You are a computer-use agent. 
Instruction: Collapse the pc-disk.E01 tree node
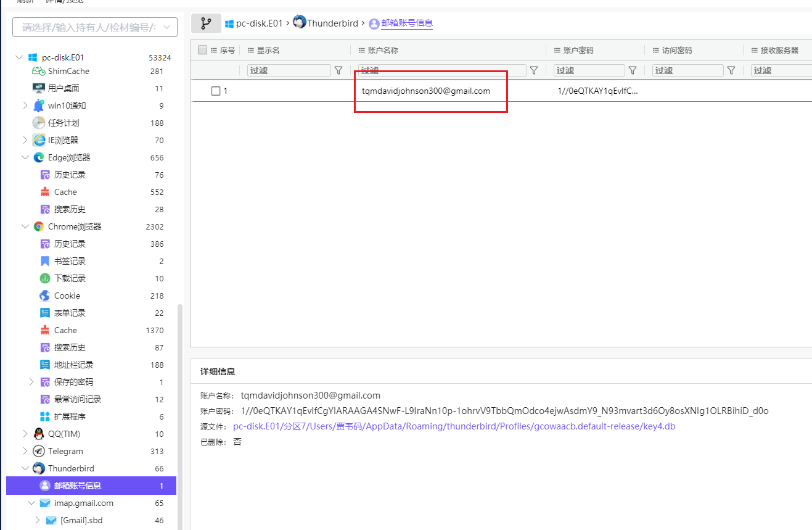click(18, 57)
